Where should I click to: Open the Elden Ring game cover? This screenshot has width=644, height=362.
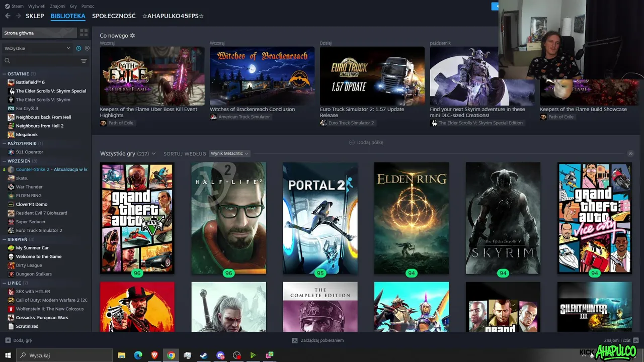coord(412,218)
